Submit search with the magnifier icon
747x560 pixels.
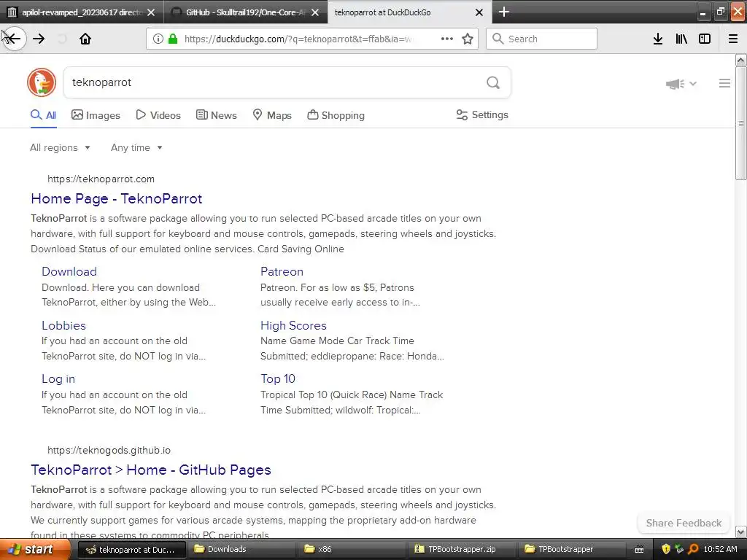point(493,82)
